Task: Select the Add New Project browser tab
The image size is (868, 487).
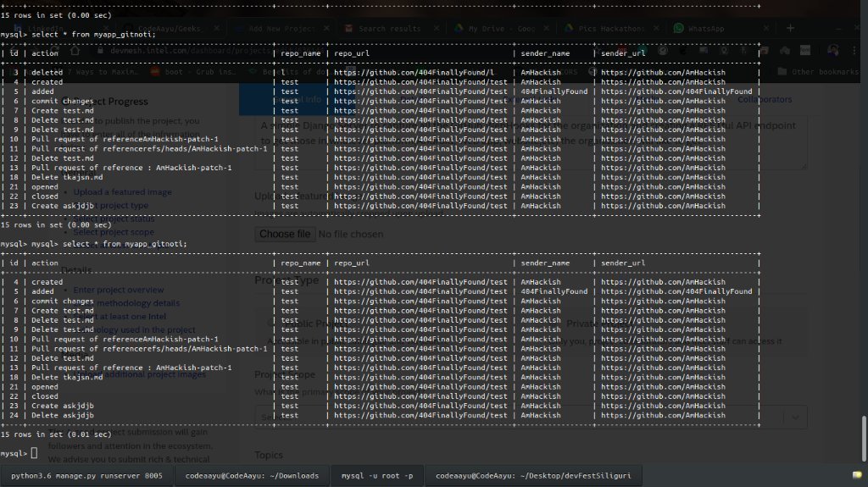Action: pyautogui.click(x=281, y=28)
